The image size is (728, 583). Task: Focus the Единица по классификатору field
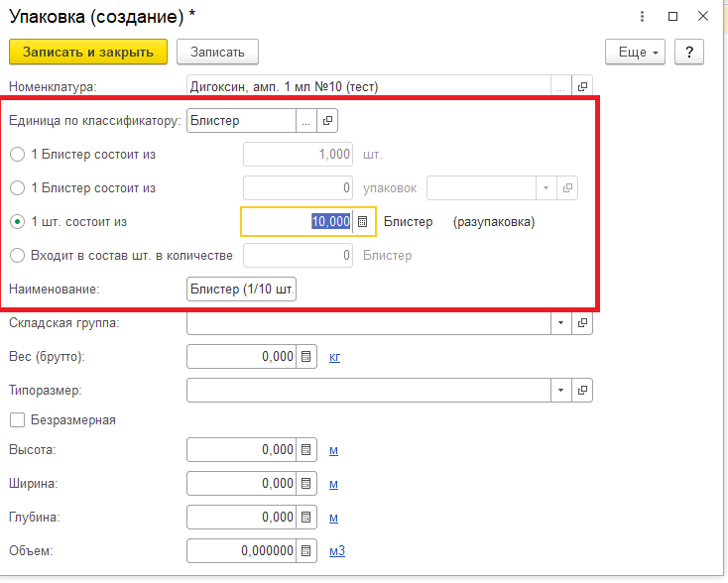(x=241, y=121)
